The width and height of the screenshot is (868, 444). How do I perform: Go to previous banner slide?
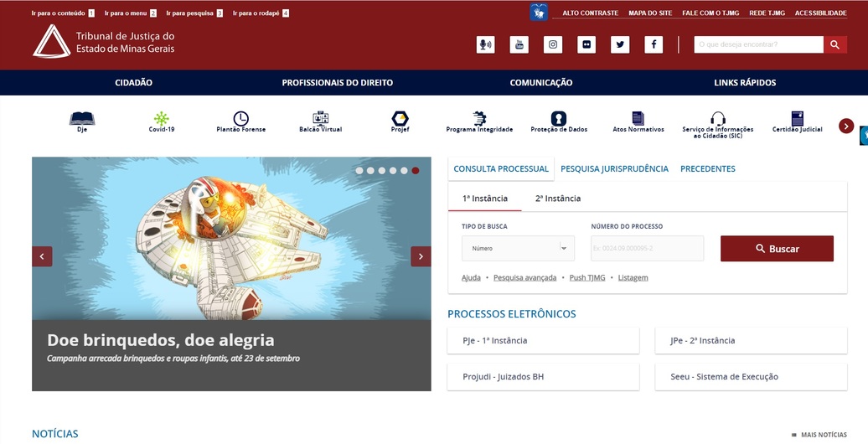(42, 256)
